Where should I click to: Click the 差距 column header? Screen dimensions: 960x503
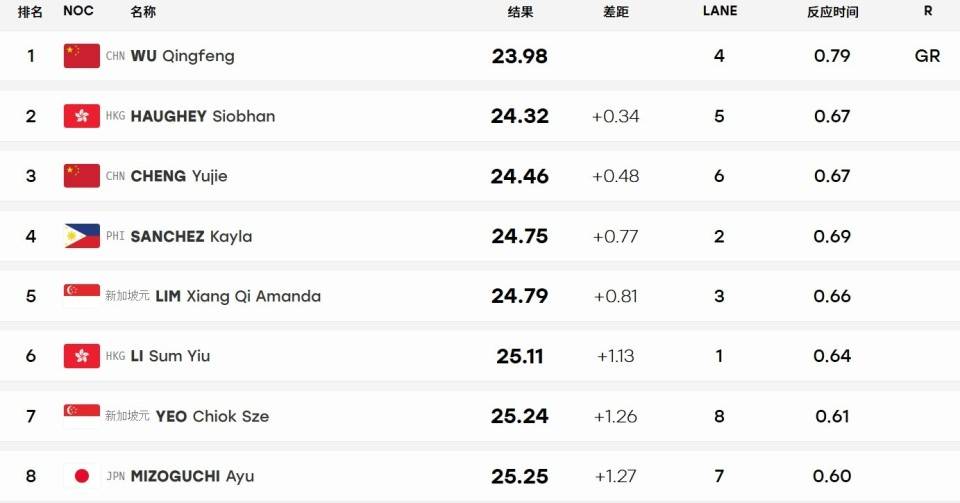[616, 12]
